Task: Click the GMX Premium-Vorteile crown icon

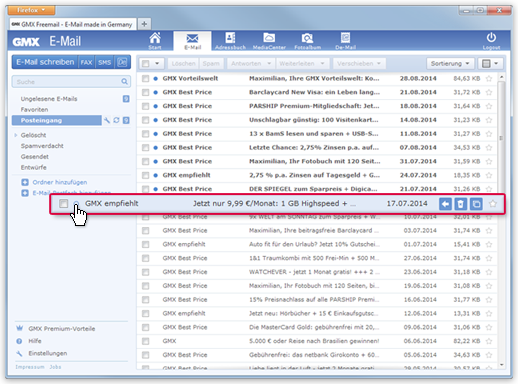Action: 20,328
